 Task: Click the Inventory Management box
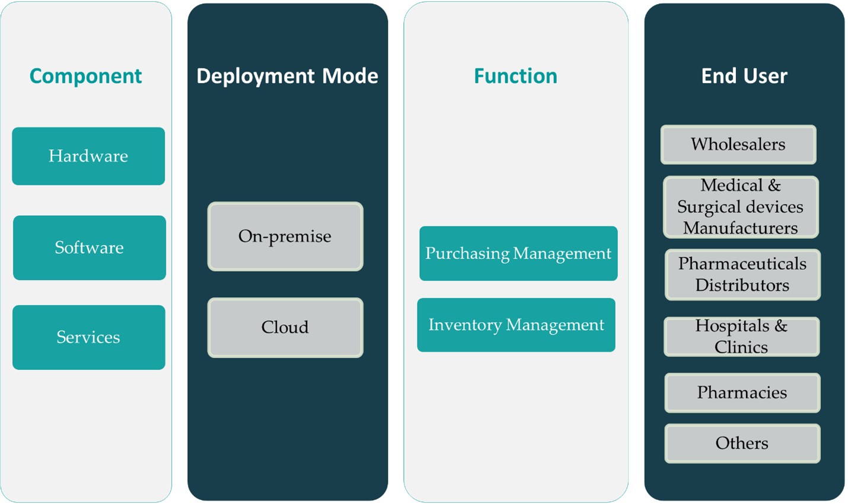(x=516, y=325)
